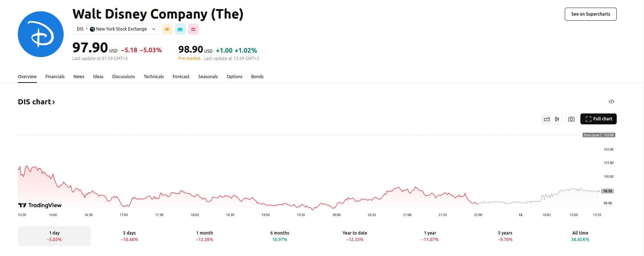Go to the Forecast tab
Viewport: 644px width, 256px height.
tap(181, 77)
